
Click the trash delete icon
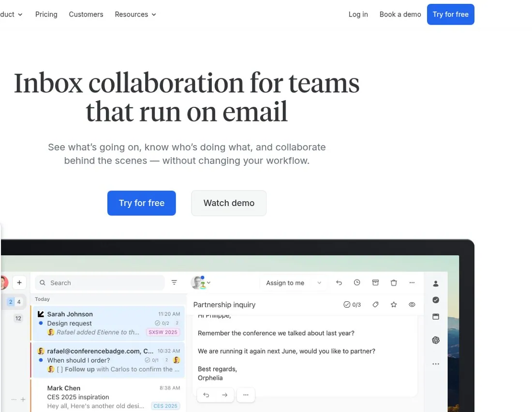[x=394, y=282]
